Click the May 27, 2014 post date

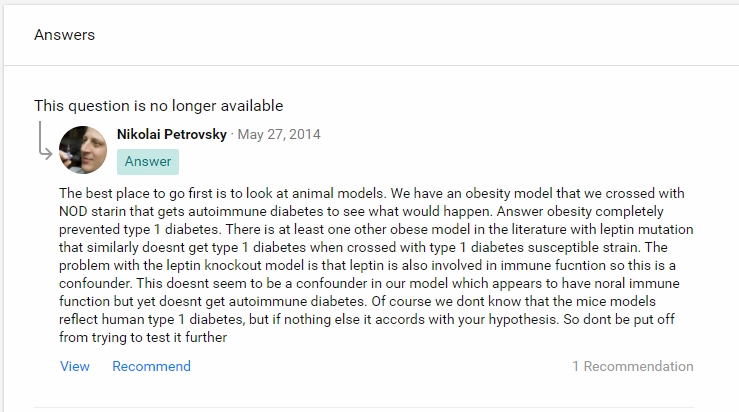[x=279, y=134]
